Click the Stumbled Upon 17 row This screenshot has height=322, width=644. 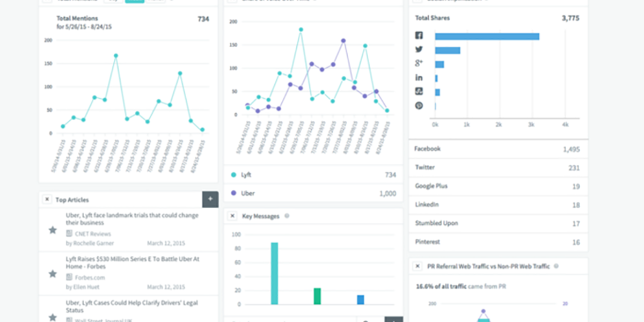click(498, 223)
